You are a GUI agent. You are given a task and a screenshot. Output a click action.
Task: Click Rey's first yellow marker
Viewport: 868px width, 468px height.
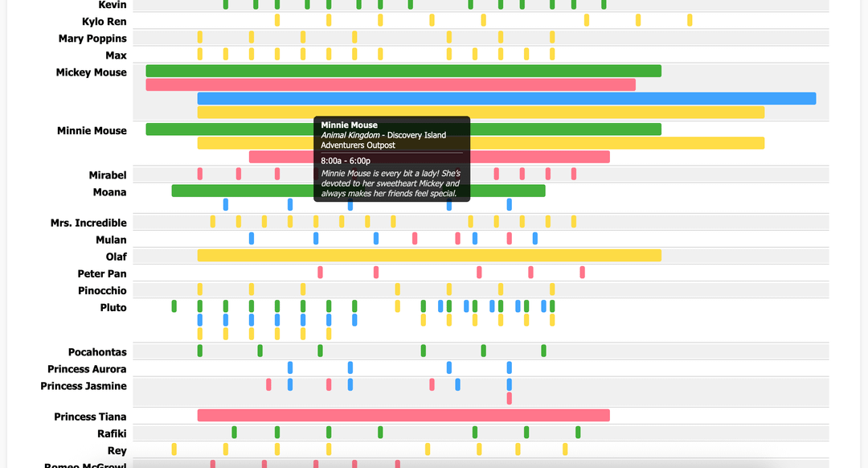pos(174,450)
